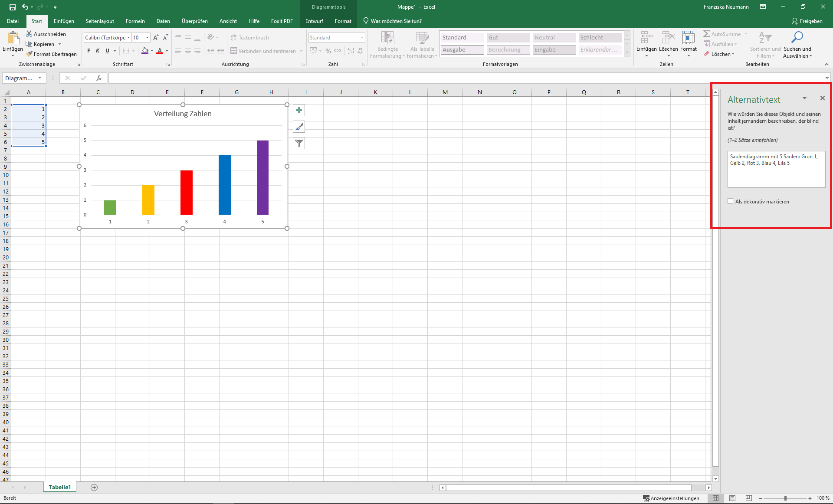
Task: Apply bold formatting with the F icon
Action: (88, 51)
